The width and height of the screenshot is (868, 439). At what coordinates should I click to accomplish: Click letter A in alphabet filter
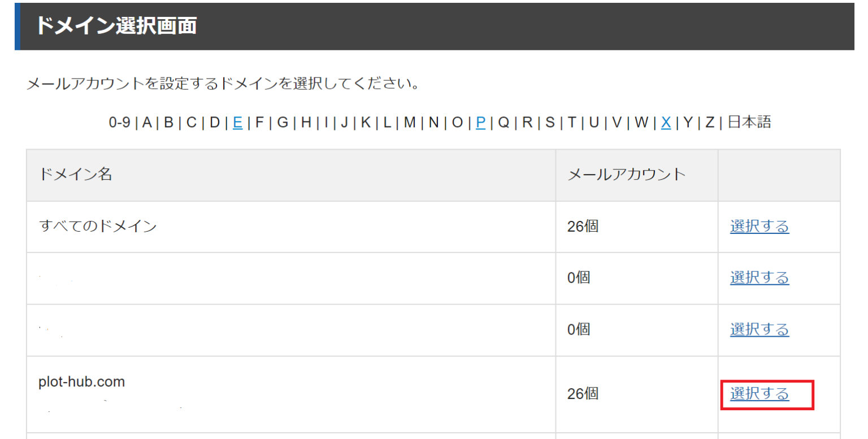point(147,122)
